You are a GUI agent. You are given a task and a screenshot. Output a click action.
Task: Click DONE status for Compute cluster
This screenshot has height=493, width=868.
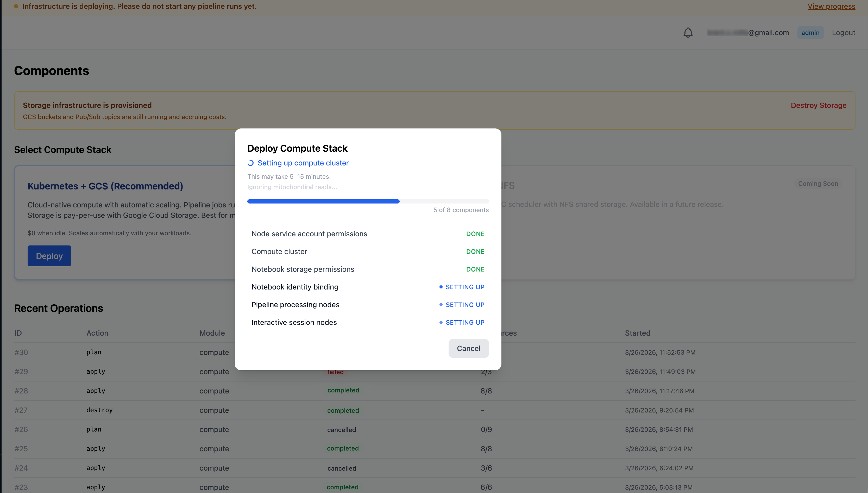[475, 251]
